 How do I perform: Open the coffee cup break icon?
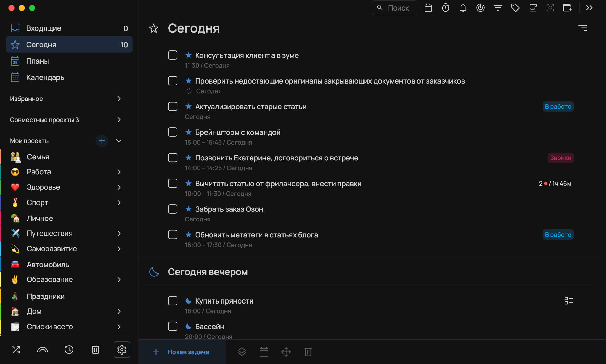coord(533,8)
